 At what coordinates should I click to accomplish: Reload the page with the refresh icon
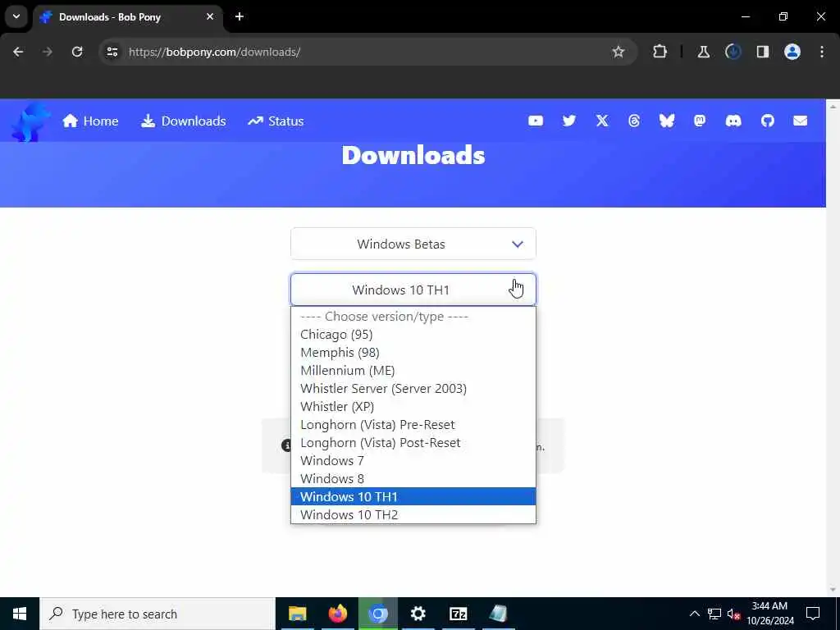click(77, 52)
